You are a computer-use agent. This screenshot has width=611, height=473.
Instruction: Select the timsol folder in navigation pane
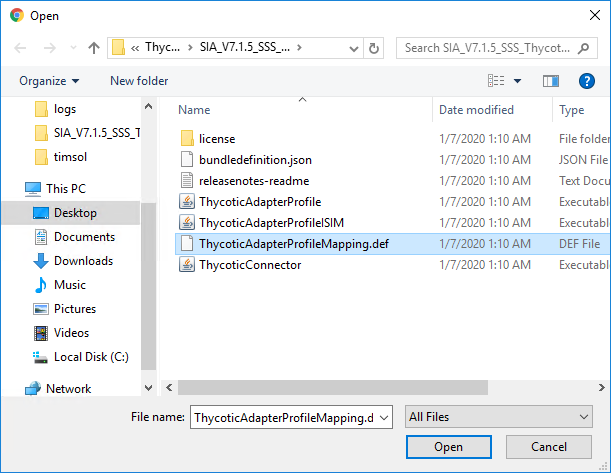60,157
